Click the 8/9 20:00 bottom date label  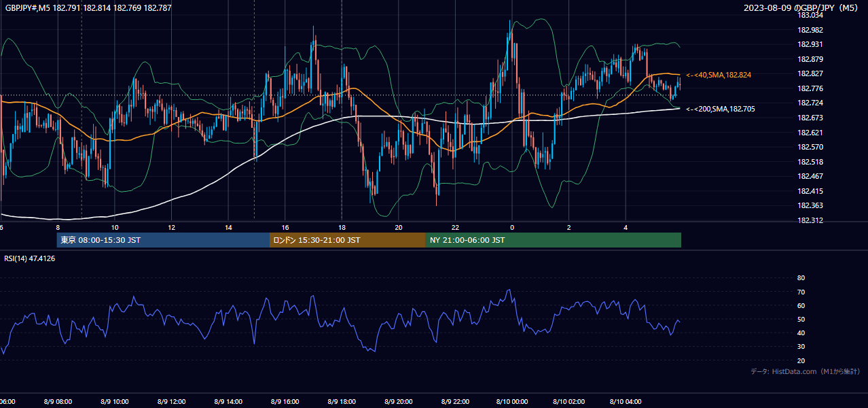point(399,401)
